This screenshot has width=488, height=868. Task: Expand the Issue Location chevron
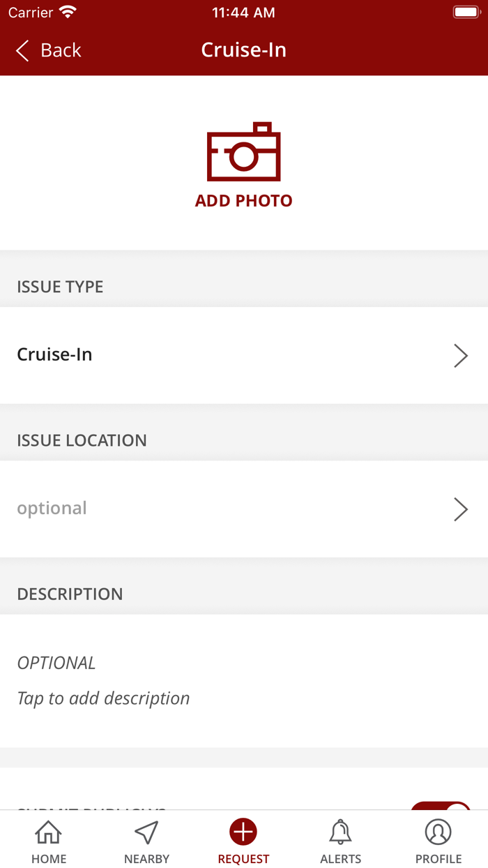(x=461, y=509)
